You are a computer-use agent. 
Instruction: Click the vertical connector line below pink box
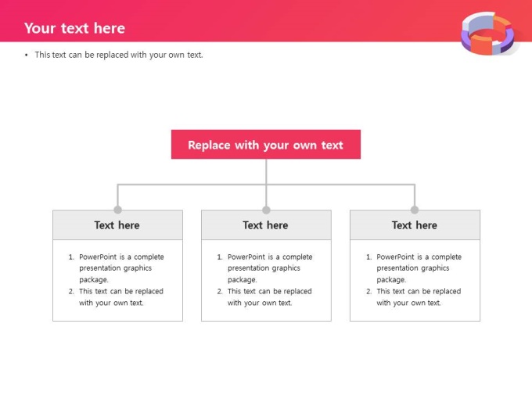tap(266, 171)
